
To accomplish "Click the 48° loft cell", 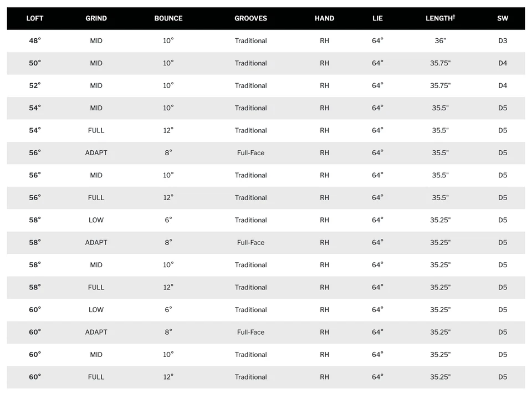I will [35, 40].
